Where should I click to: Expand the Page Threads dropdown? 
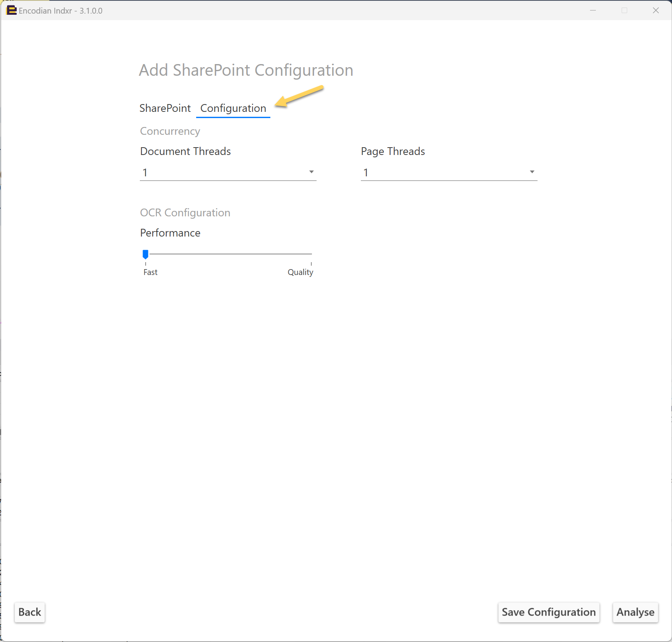[449, 172]
